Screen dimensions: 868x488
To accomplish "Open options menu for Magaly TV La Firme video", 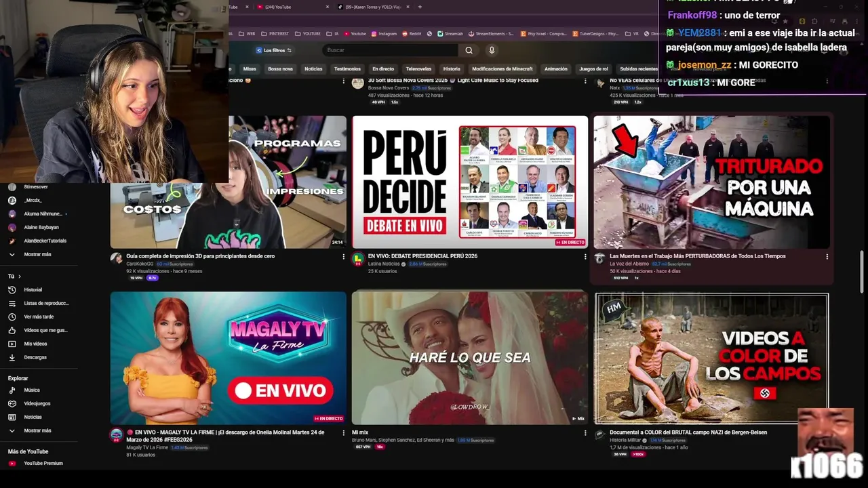I will click(344, 433).
